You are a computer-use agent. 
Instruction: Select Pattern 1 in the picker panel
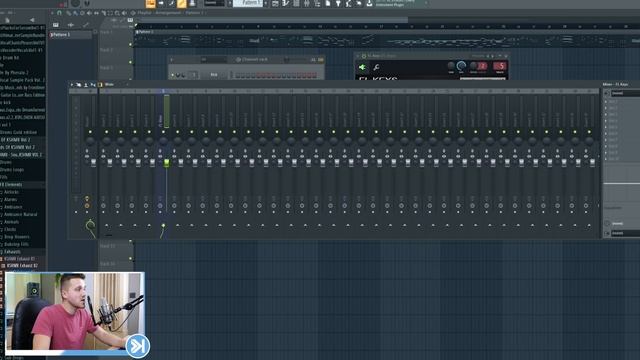point(70,35)
